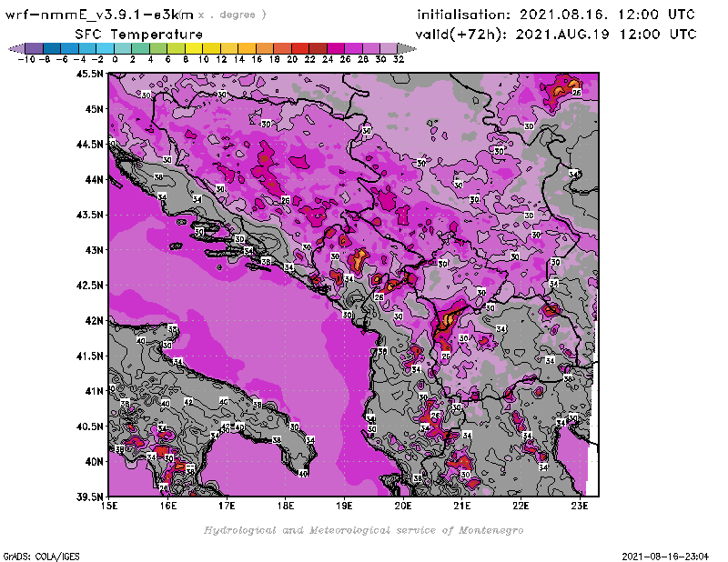Click the GrADS: COLA/IGES label
Viewport: 728px width, 562px height.
pyautogui.click(x=41, y=557)
